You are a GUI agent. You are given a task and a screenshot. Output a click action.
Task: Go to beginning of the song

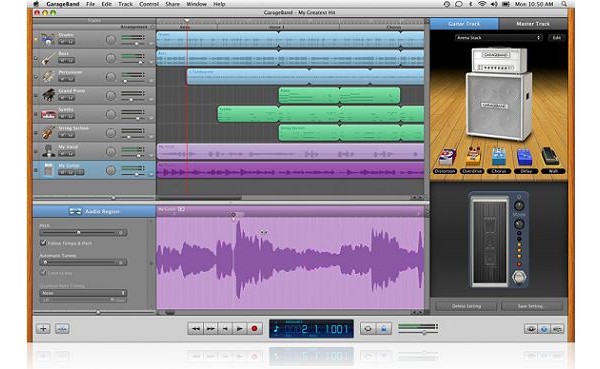click(x=225, y=329)
